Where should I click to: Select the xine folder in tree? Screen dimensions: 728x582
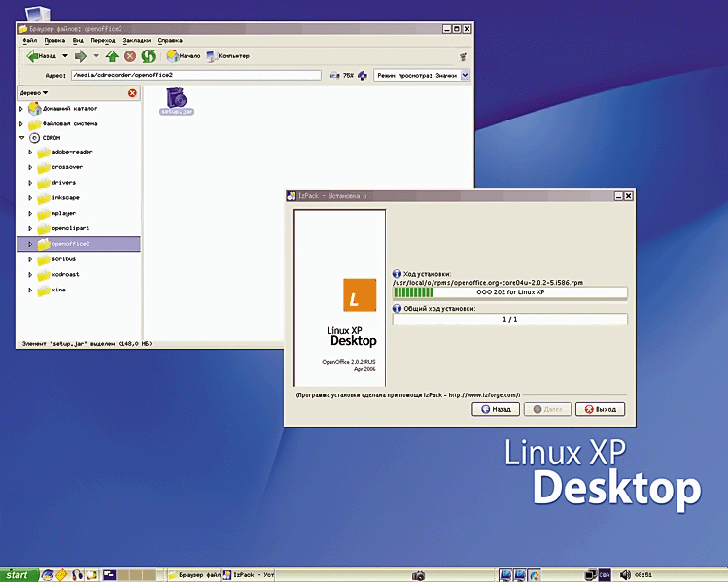(52, 291)
